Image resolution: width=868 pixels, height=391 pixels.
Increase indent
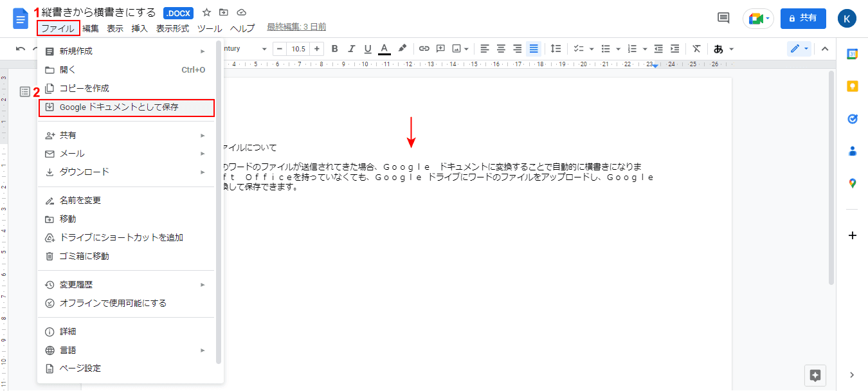tap(674, 49)
